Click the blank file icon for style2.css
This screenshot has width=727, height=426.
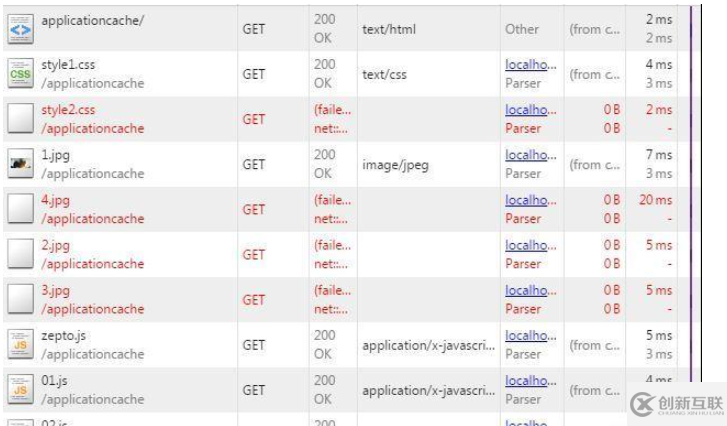tap(20, 119)
